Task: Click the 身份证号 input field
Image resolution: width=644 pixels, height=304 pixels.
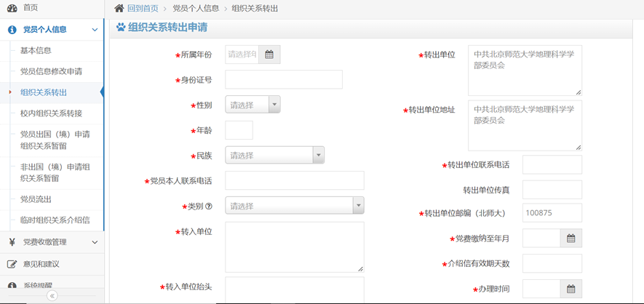Action: coord(283,80)
